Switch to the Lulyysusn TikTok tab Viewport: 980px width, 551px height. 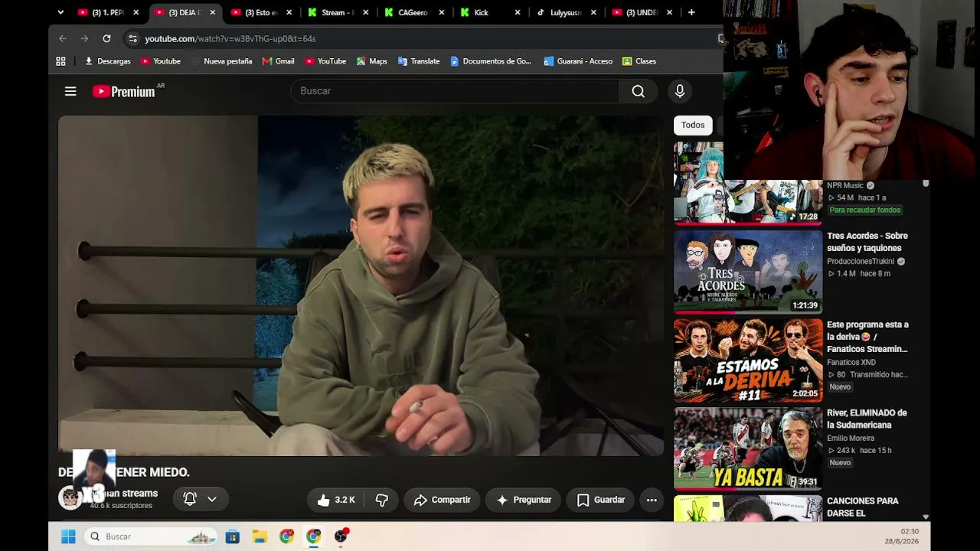click(567, 12)
